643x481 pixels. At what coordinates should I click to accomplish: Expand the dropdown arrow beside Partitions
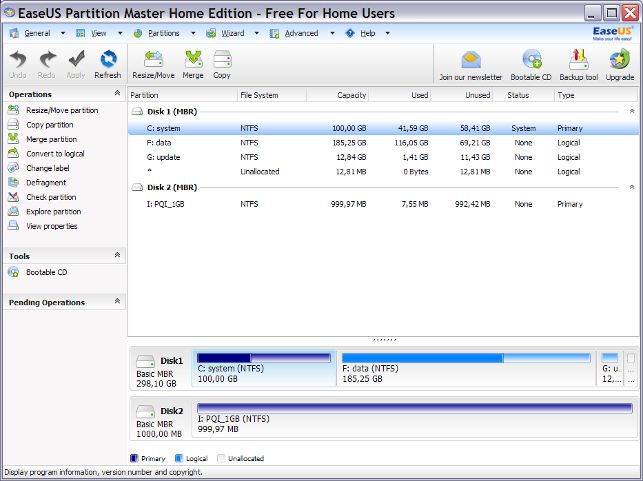193,33
